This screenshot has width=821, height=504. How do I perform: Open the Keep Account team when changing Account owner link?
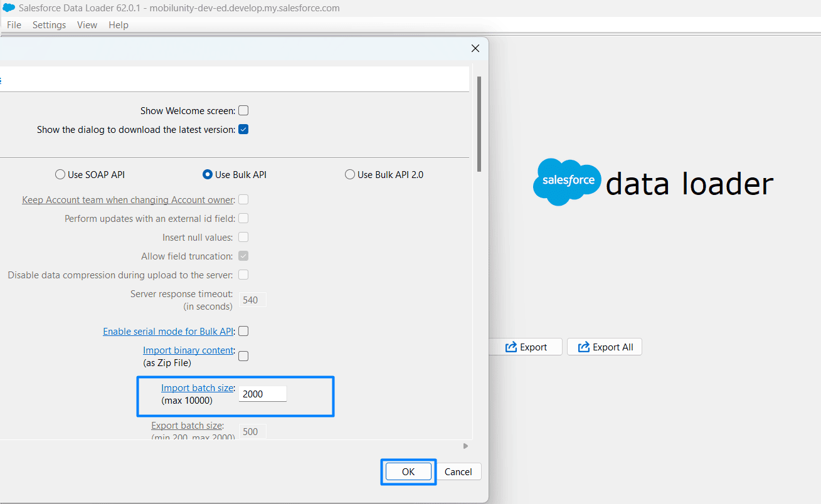127,200
